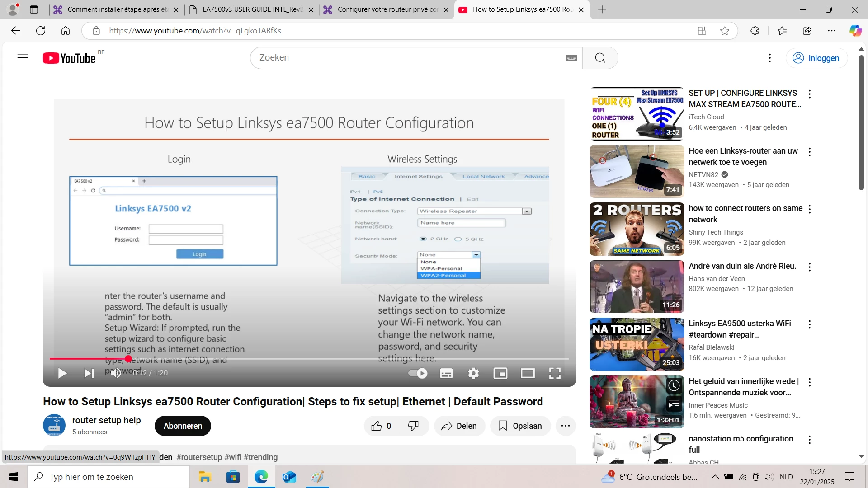
Task: Enable miniplayer mode
Action: 500,373
